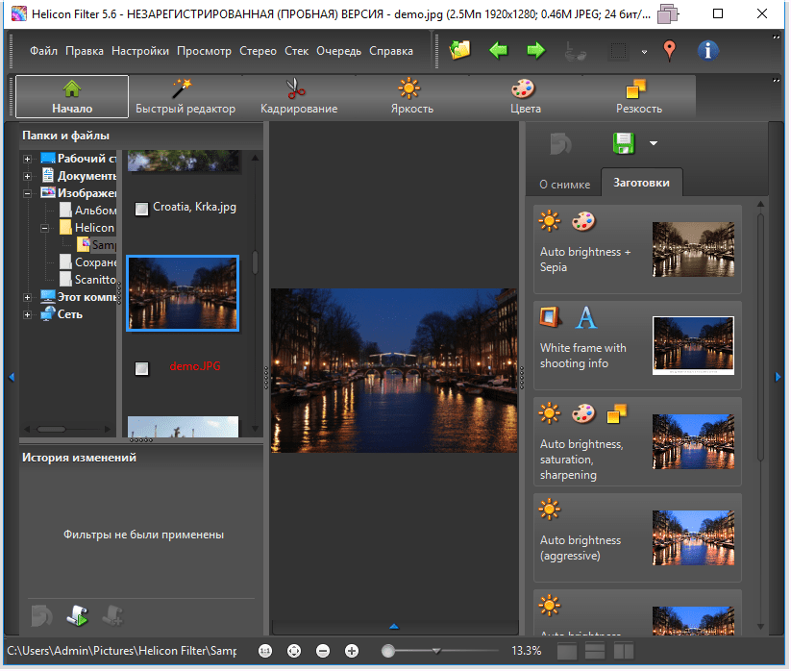This screenshot has width=791, height=672.
Task: Switch to the О снимке tab
Action: click(x=564, y=185)
